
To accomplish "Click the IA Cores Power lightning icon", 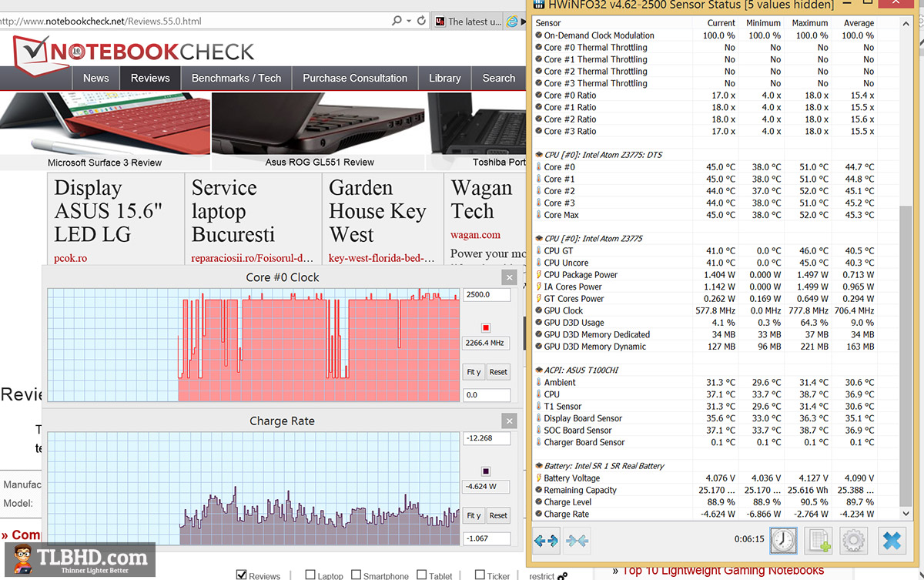I will (538, 287).
